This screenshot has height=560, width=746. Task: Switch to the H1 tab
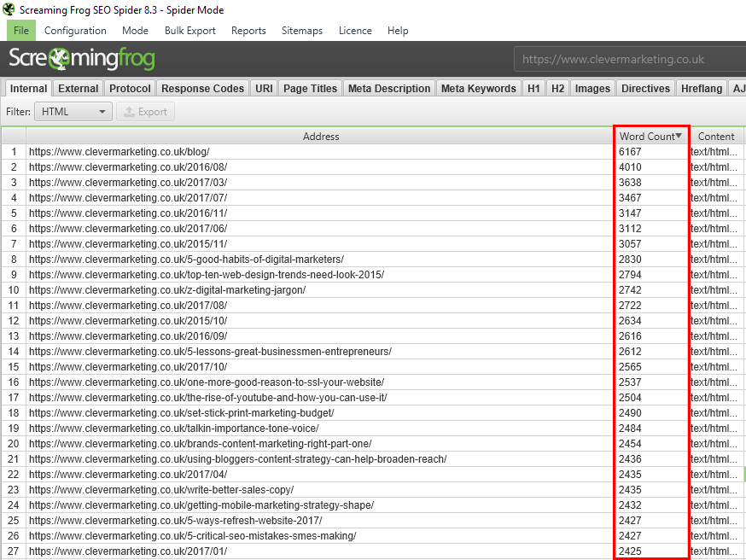point(533,89)
